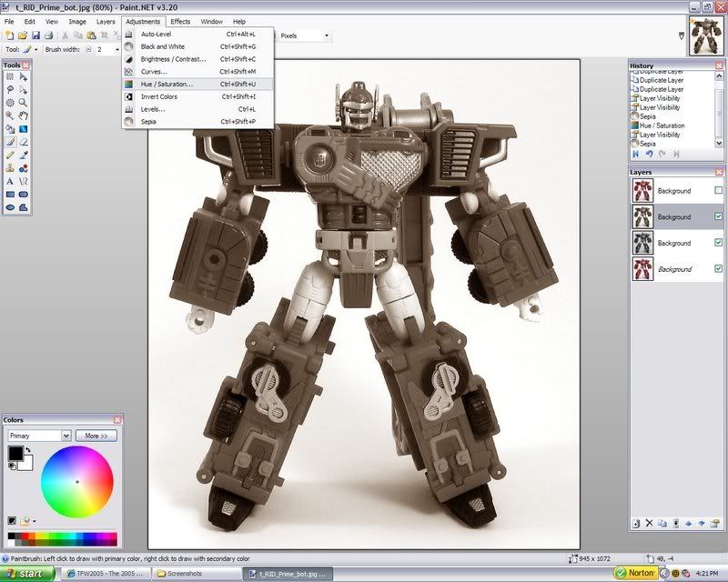Enable visibility of the top Background layer

pos(719,191)
